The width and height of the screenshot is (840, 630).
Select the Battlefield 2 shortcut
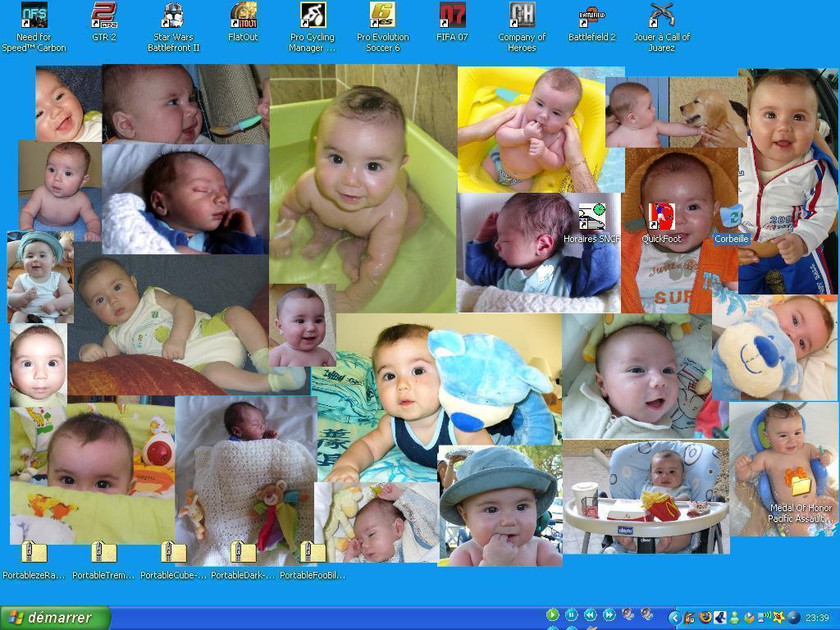tap(591, 16)
